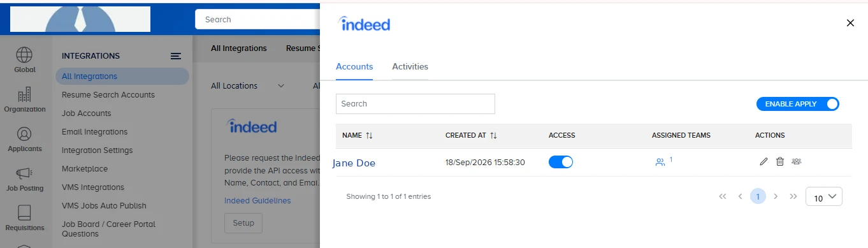
Task: Click the Assigned Teams column header
Action: 681,135
